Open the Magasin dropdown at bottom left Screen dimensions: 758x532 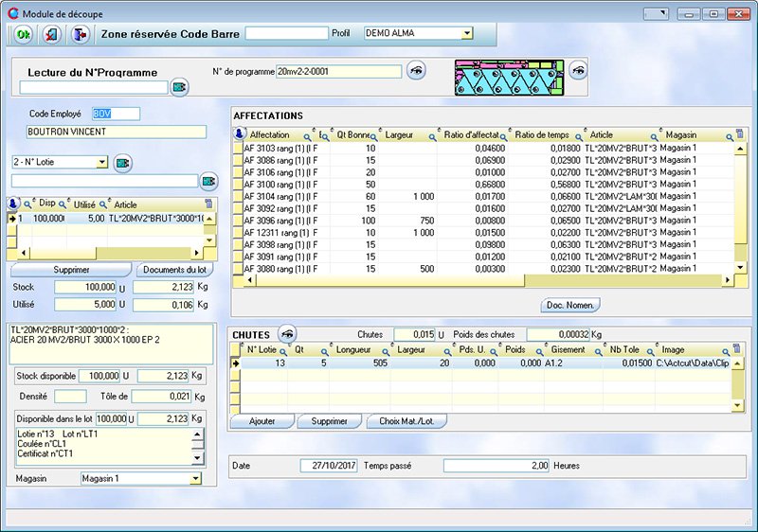[195, 479]
